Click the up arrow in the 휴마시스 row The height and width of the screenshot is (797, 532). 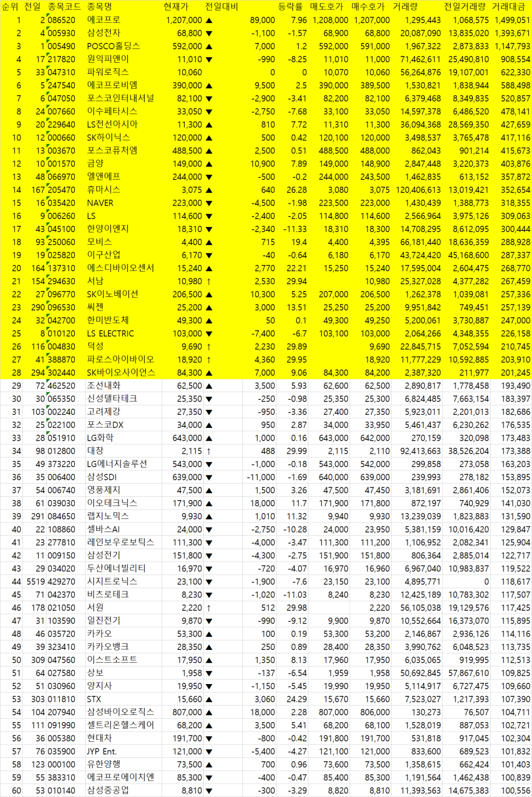point(209,190)
